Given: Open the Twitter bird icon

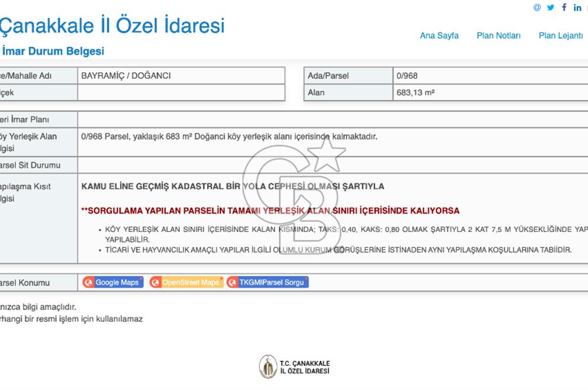Looking at the screenshot, I should (x=550, y=8).
